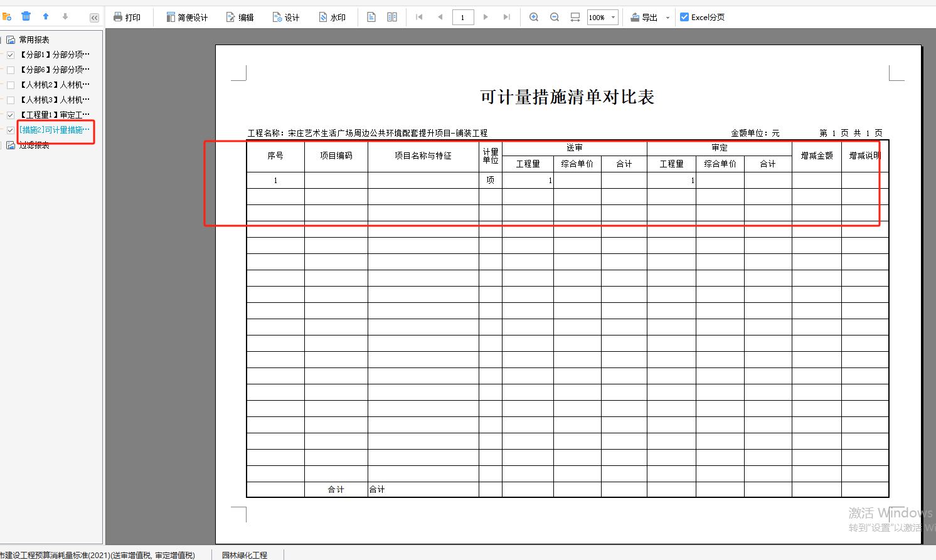Click the 项 unit cell in row 1
Image resolution: width=936 pixels, height=560 pixels.
coord(491,180)
